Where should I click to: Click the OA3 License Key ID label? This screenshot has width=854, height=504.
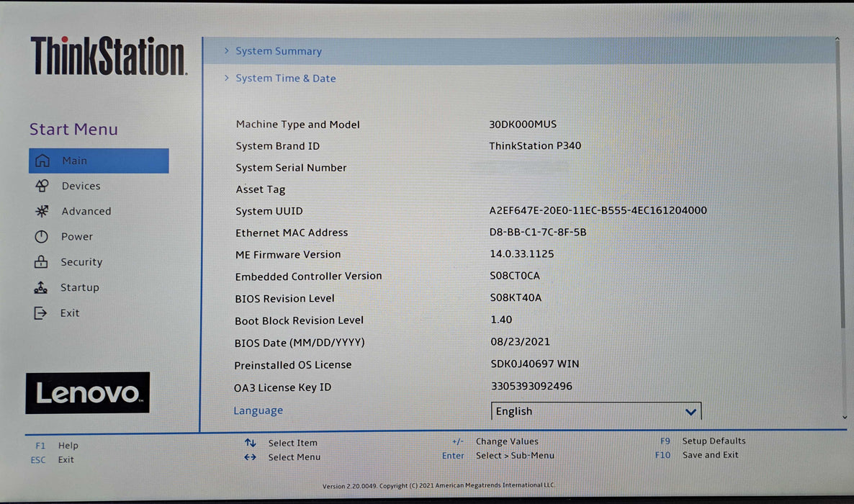click(282, 387)
